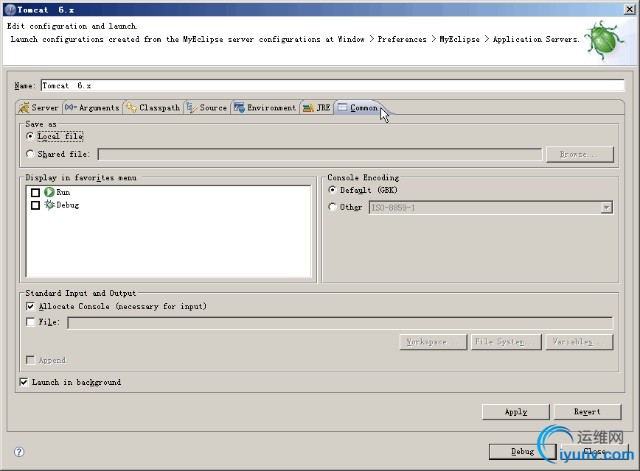Open help with the question mark icon
This screenshot has width=640, height=471.
pos(19,452)
